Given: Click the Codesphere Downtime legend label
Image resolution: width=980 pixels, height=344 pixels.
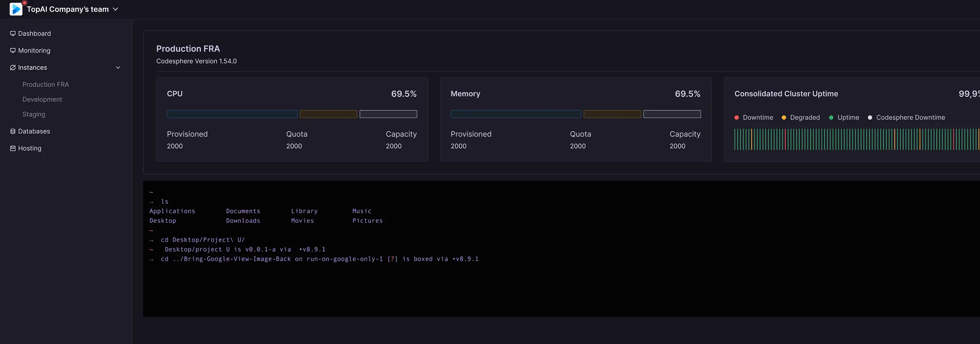Looking at the screenshot, I should coord(911,118).
